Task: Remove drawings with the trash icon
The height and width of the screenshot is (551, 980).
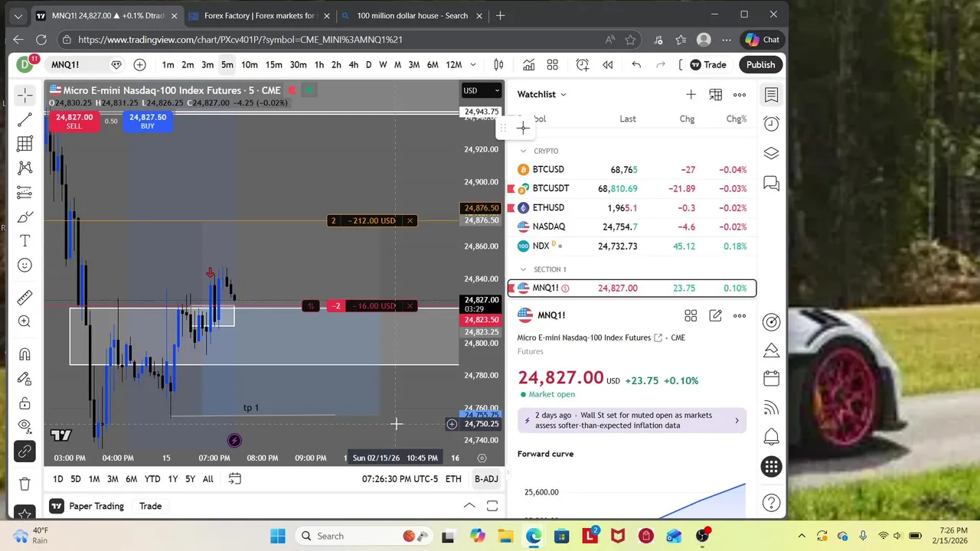Action: click(24, 484)
